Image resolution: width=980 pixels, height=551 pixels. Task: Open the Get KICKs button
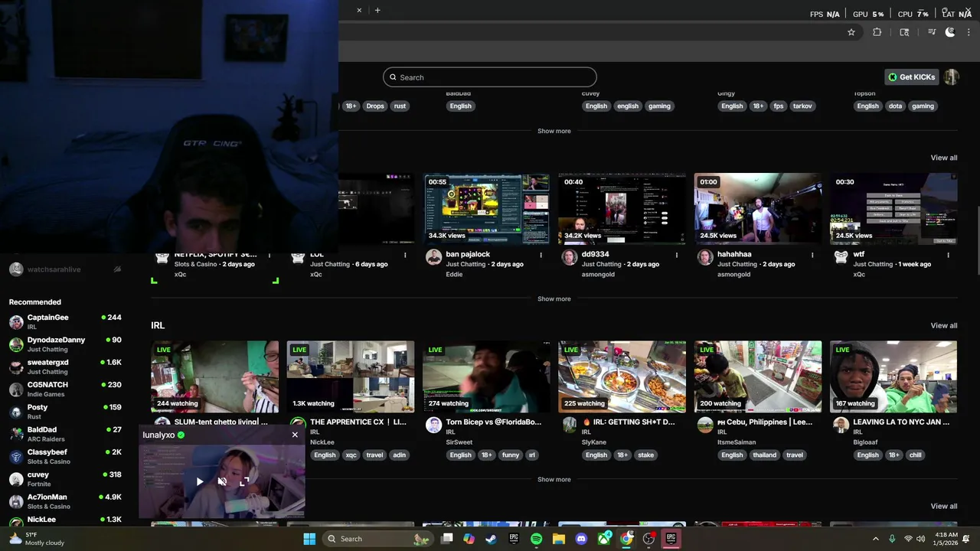[x=911, y=77]
